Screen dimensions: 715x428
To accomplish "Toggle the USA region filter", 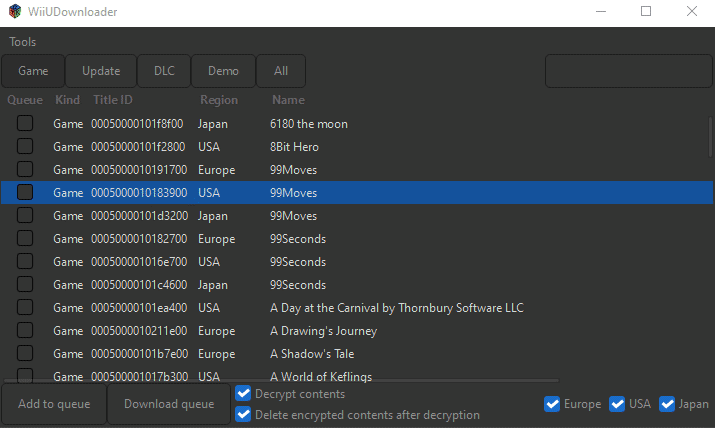I will [617, 404].
